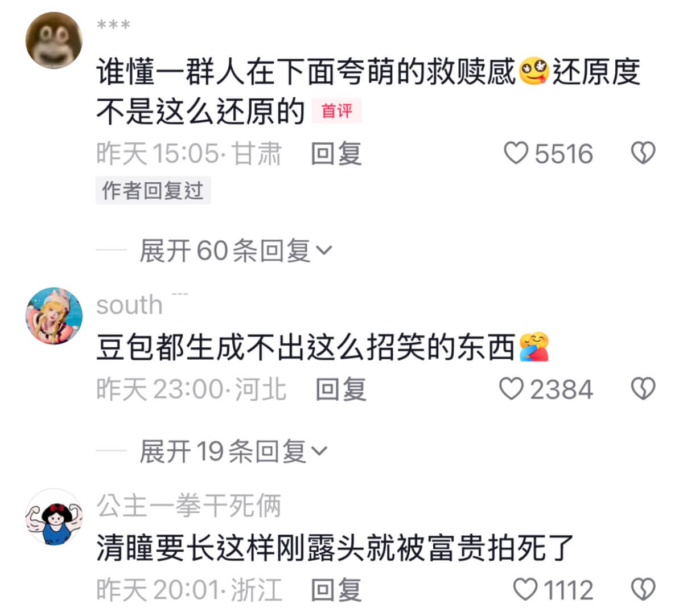Tap the 作者回复过 tag
Viewport: 683px width, 616px height.
153,190
